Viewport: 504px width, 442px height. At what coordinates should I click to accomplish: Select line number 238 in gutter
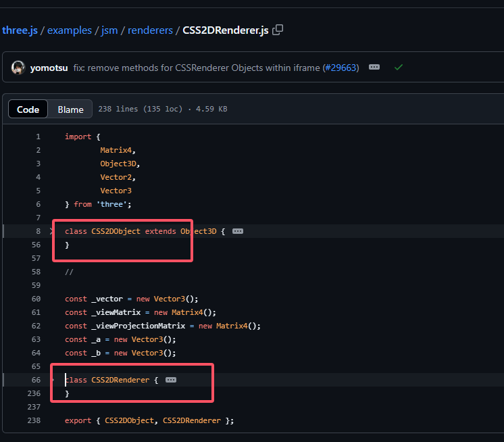[34, 420]
